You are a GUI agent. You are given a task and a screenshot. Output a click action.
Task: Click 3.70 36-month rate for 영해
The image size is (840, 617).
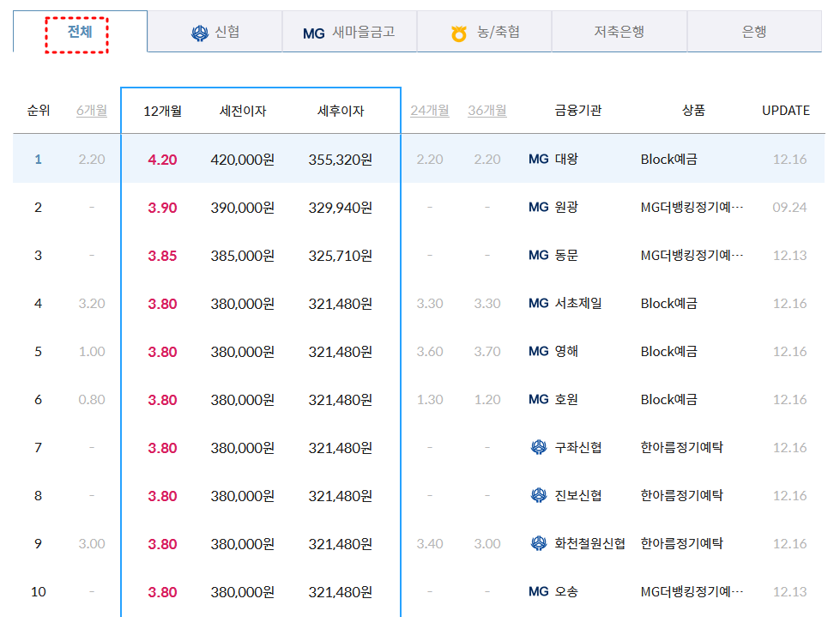487,351
